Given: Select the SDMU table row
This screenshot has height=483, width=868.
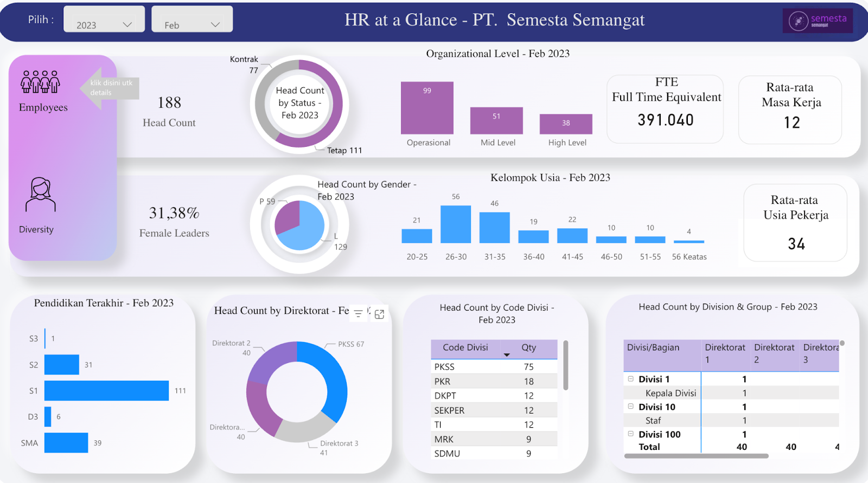Looking at the screenshot, I should [494, 453].
